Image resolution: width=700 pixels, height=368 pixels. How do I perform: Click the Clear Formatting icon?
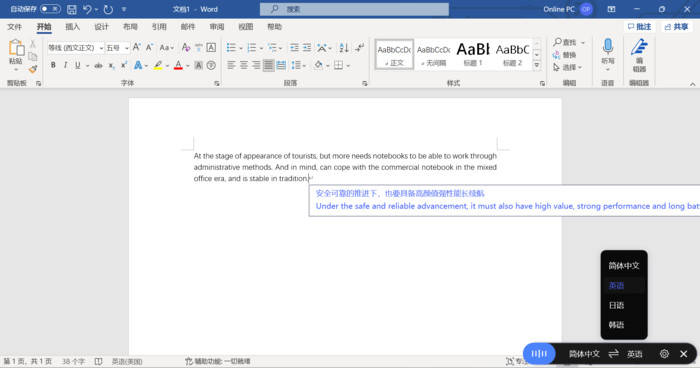tap(186, 47)
